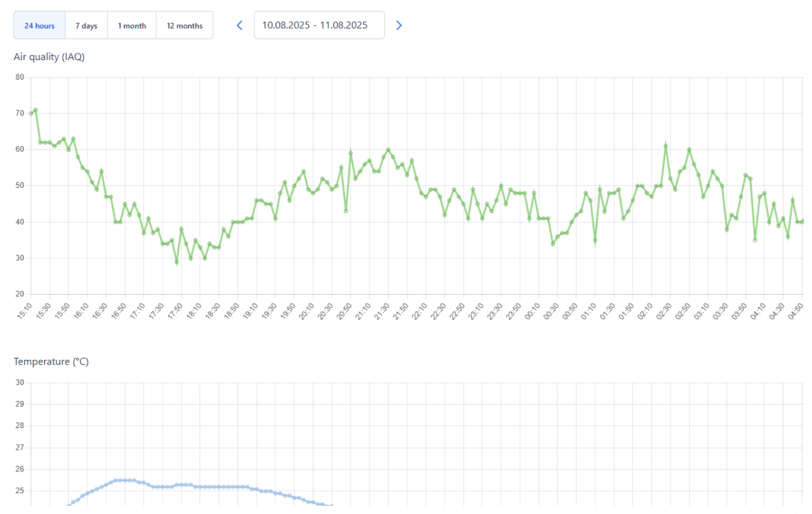Click the 80 y-axis label on IAQ chart
This screenshot has height=514, width=812.
coord(19,77)
